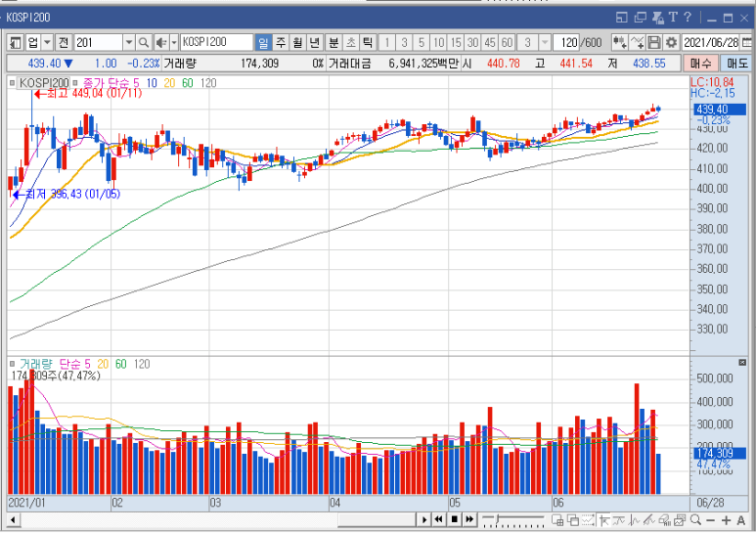Click the horizontal scrollbar thumb under chart
Image resolution: width=756 pixels, height=533 pixels.
pos(377,520)
